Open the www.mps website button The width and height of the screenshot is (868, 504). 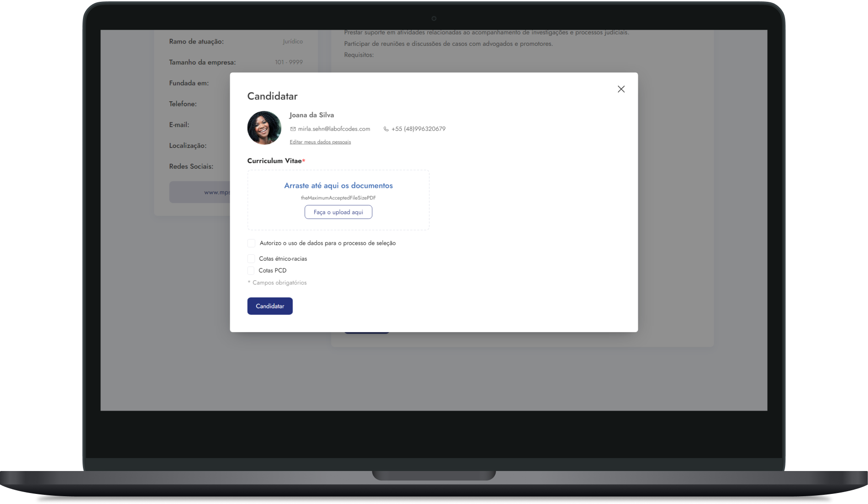pos(199,192)
